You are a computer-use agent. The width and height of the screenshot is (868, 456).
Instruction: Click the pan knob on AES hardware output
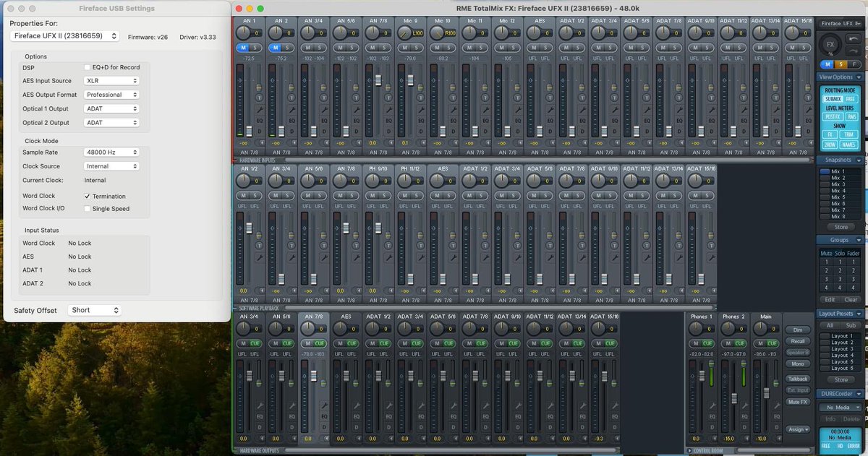click(x=340, y=328)
